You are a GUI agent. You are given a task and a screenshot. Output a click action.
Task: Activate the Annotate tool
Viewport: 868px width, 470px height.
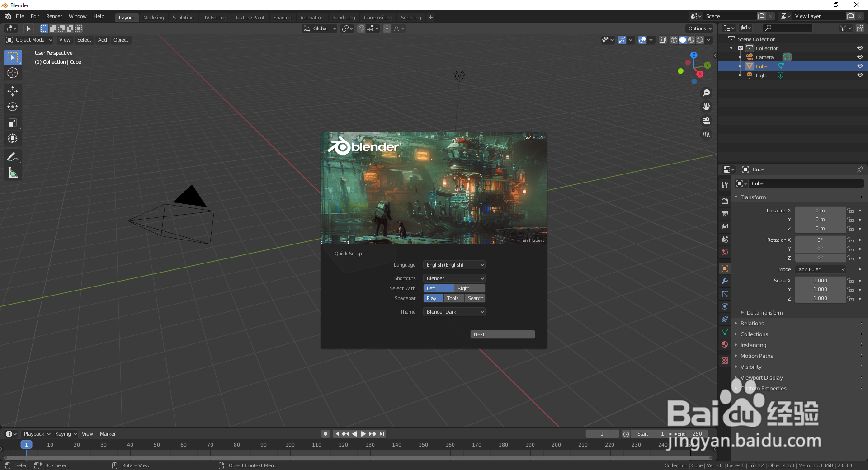pyautogui.click(x=13, y=156)
